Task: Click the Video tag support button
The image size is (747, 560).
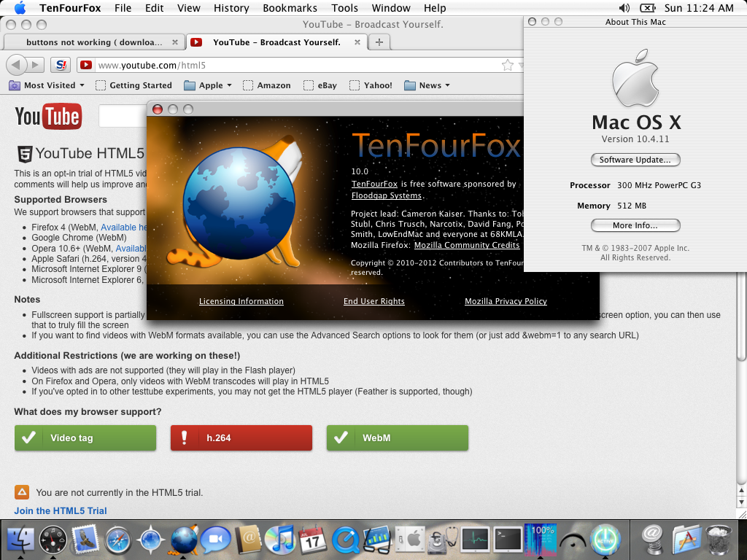Action: (85, 437)
